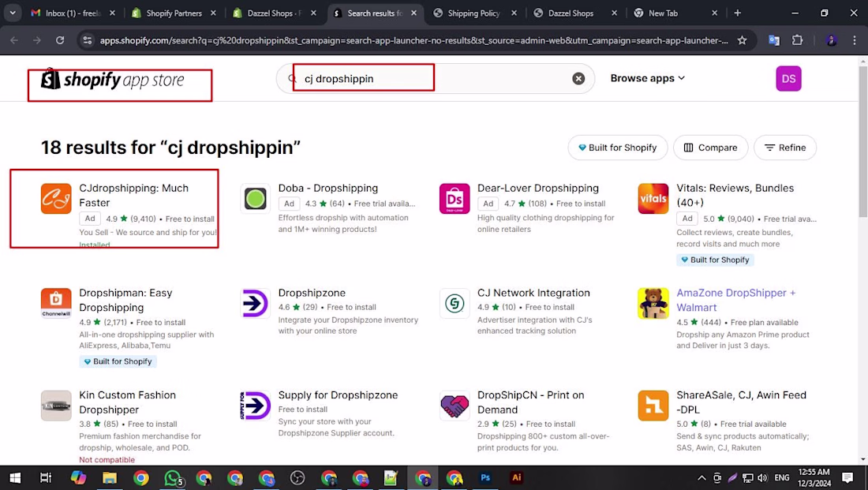Open a new browser tab
The height and width of the screenshot is (490, 868).
point(737,13)
